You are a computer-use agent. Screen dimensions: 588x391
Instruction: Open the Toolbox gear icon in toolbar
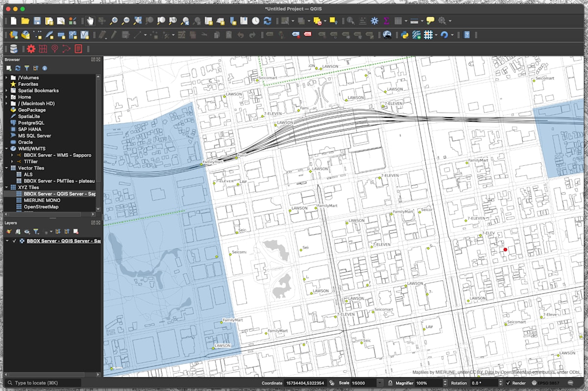click(375, 21)
